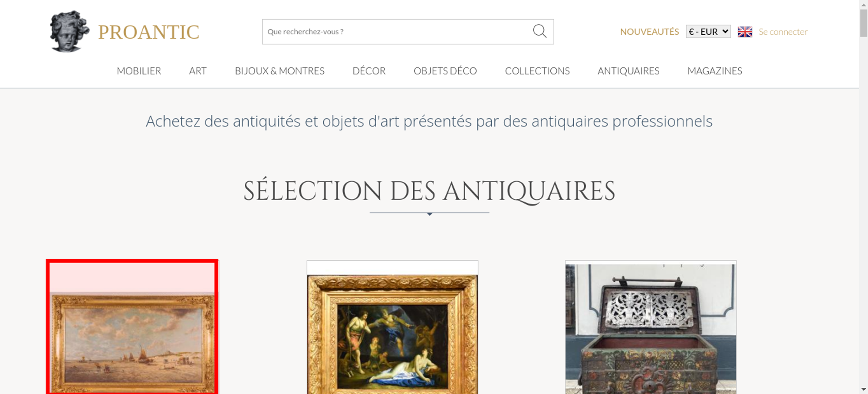Open the EUR currency dropdown
This screenshot has height=394, width=868.
click(x=708, y=32)
